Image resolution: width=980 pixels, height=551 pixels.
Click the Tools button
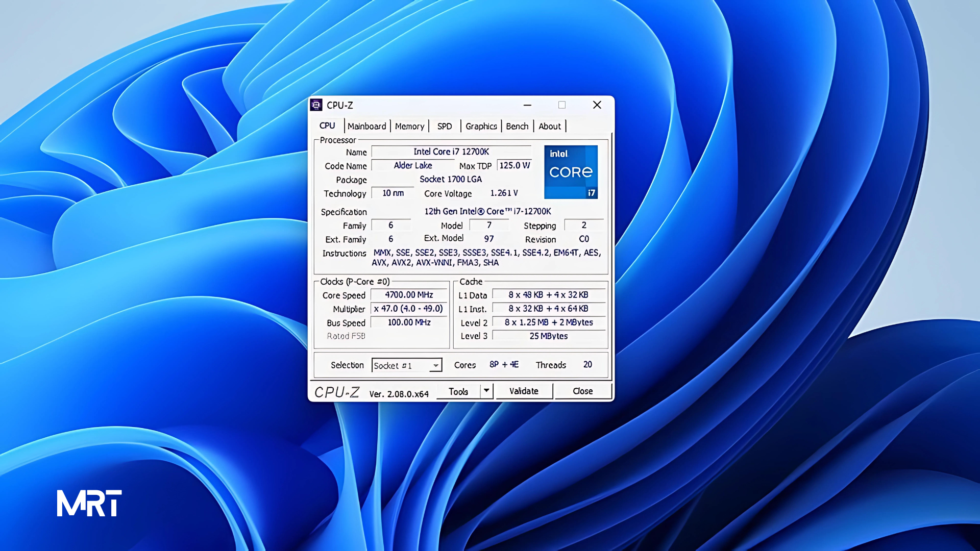[x=458, y=391]
